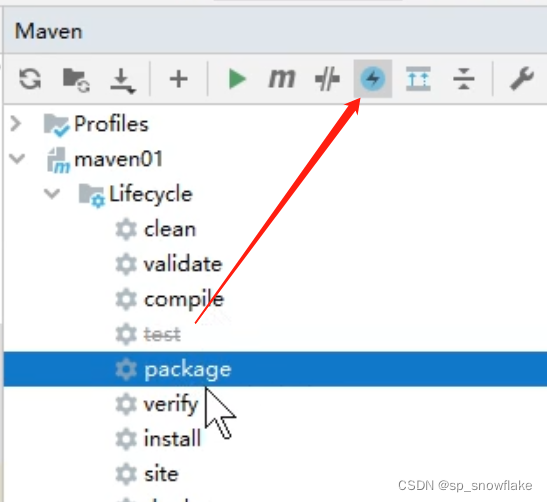Viewport: 547px width, 502px height.
Task: Click gear icon beside clean
Action: tap(126, 230)
